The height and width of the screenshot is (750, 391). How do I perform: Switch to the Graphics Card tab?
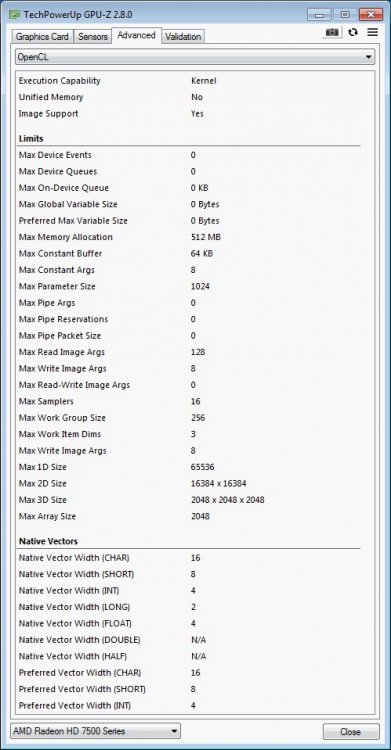[x=42, y=36]
